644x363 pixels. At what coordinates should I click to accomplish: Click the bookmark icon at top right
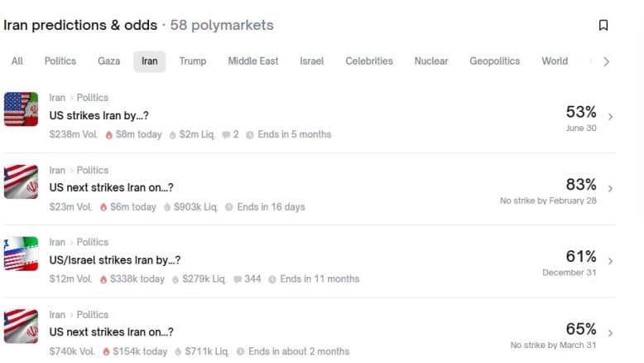(603, 26)
